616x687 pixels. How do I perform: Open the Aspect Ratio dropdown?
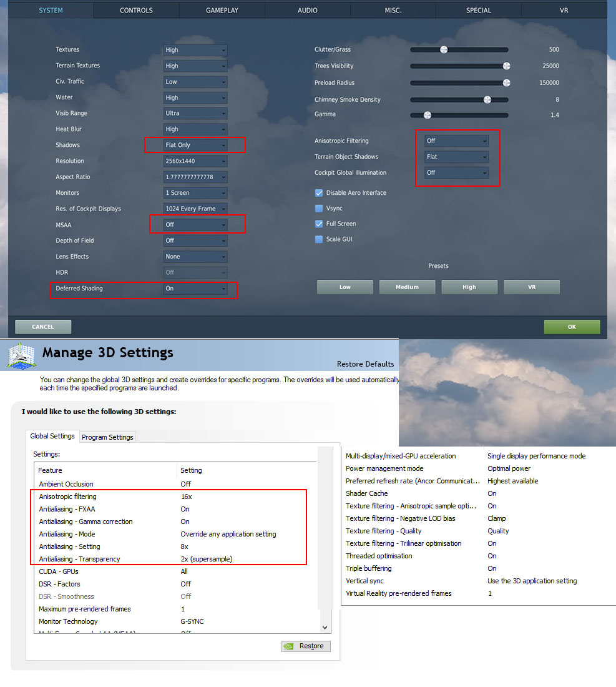click(x=195, y=177)
